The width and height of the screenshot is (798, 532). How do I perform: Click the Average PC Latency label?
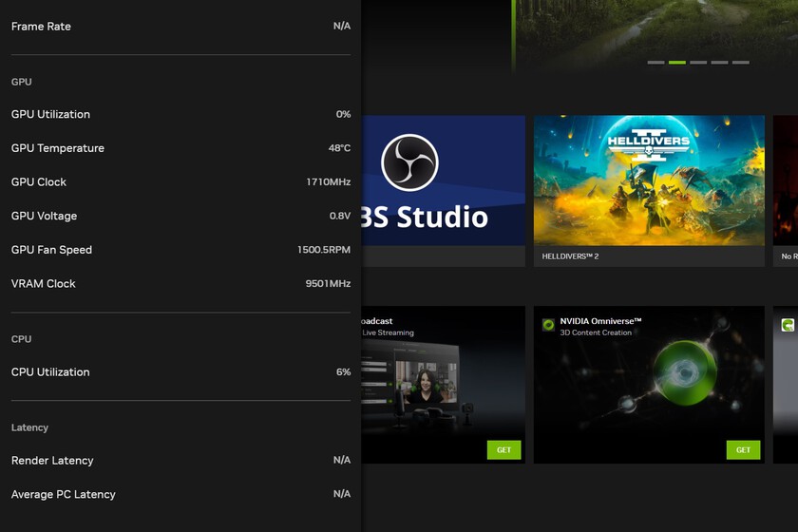tap(63, 494)
